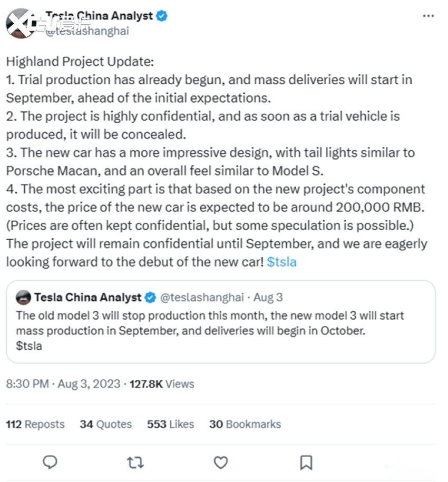
Task: Click the repost icon at the bottom
Action: (x=135, y=462)
